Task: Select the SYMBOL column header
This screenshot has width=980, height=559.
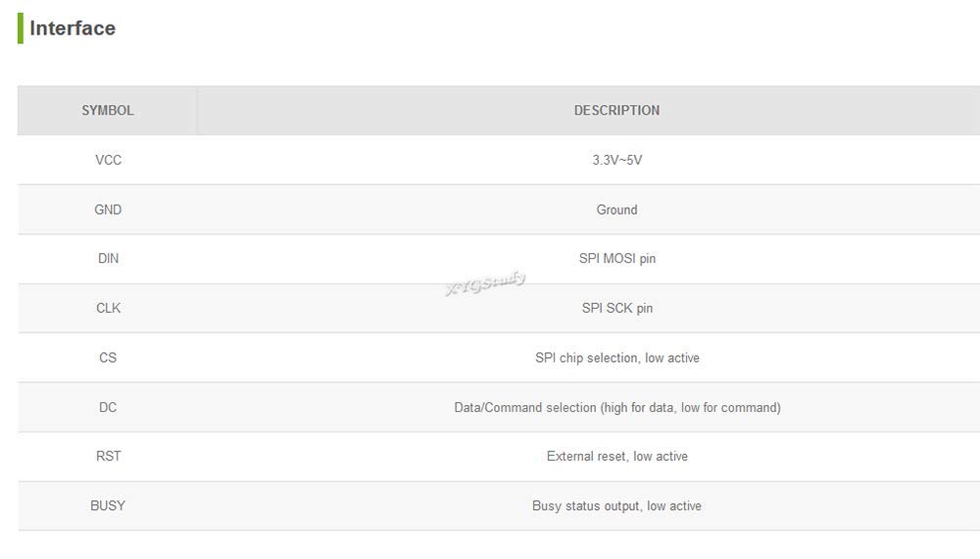Action: [108, 111]
